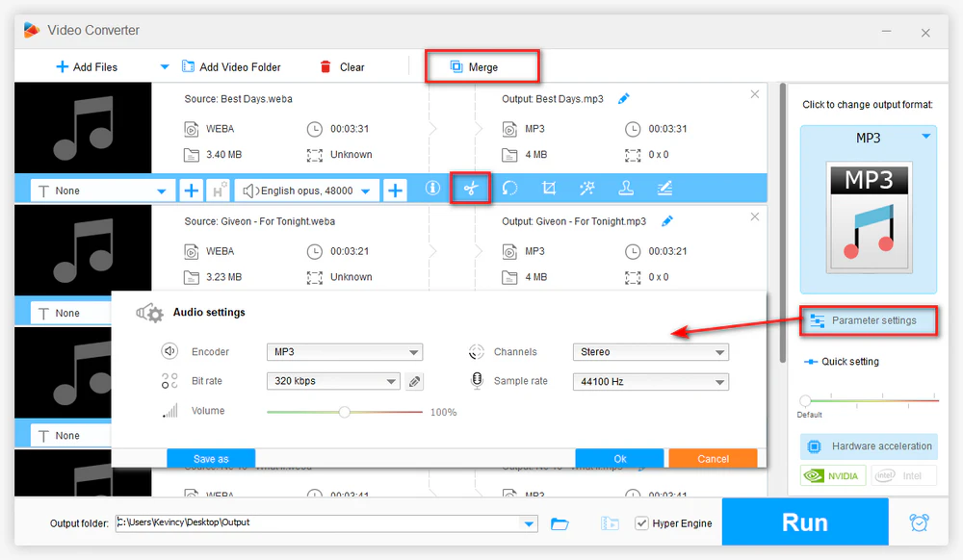
Task: Click Add Video Folder
Action: click(x=231, y=66)
